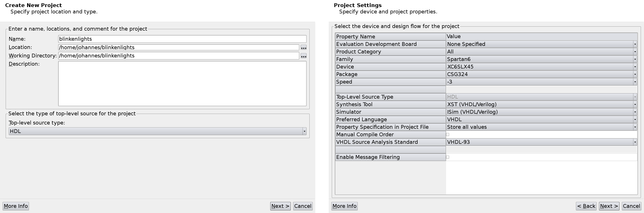
Task: Click the browse button next to Location field
Action: (304, 48)
